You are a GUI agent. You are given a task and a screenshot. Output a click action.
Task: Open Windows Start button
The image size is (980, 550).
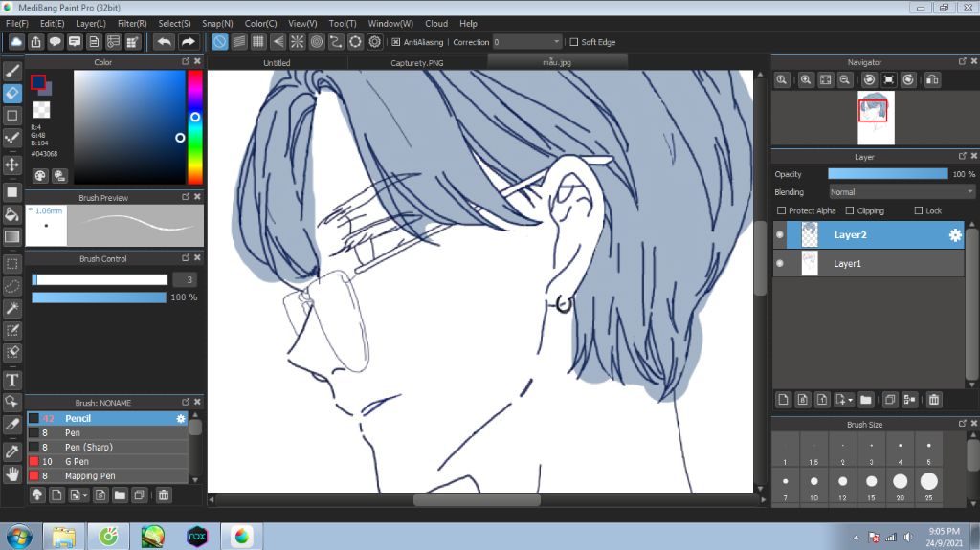click(x=19, y=537)
